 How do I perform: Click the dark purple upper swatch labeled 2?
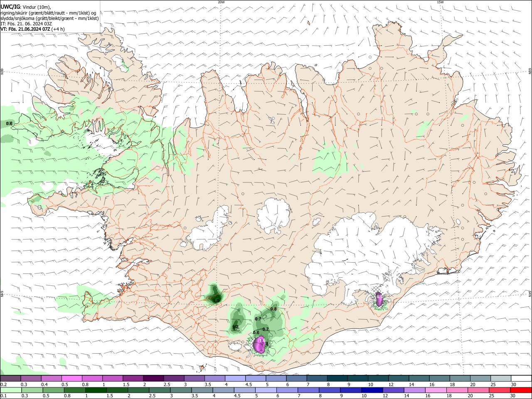153,378
